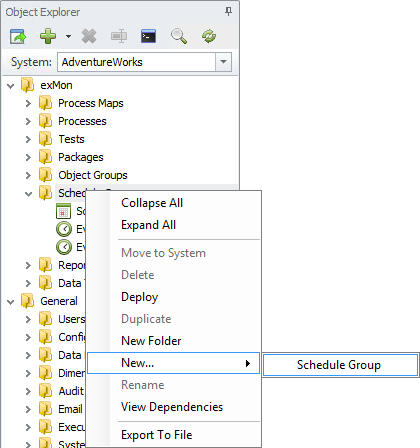Open dropdown arrow next to add icon
Viewport: 420px width, 448px height.
click(68, 36)
